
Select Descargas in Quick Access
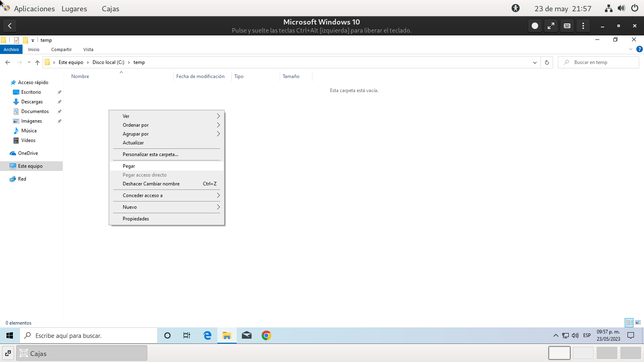pyautogui.click(x=32, y=102)
